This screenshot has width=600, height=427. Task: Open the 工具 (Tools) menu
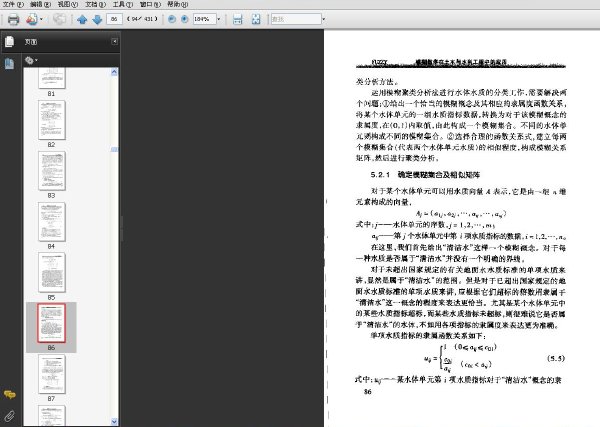[123, 5]
